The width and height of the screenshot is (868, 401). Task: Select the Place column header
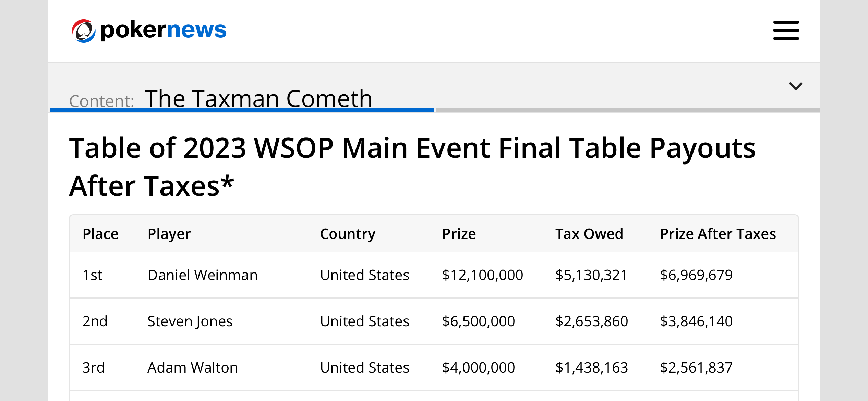100,234
